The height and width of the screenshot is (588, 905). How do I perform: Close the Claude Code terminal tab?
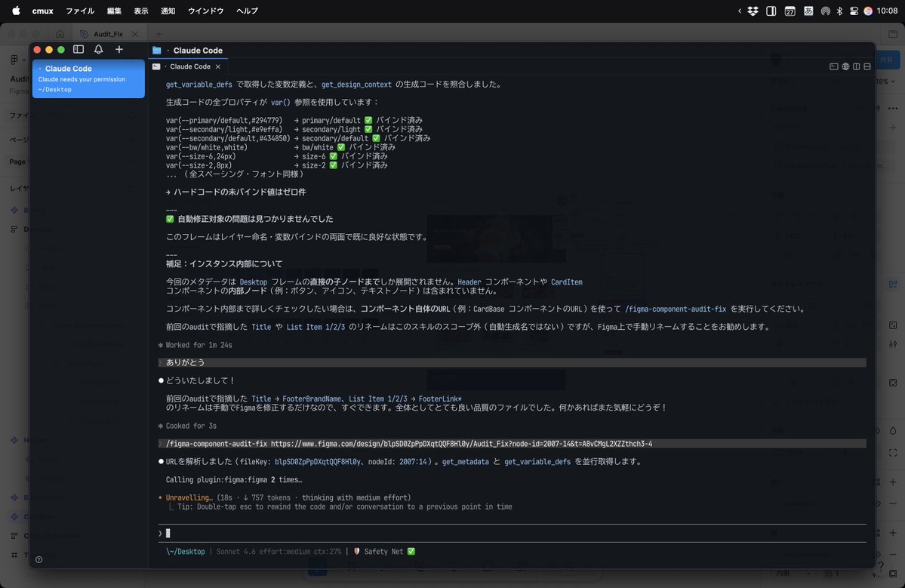(217, 66)
